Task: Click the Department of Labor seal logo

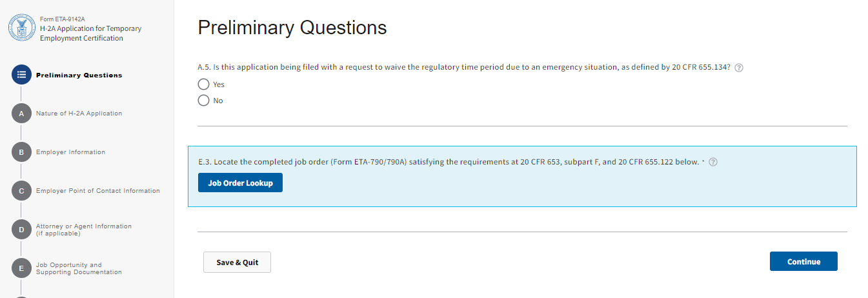Action: coord(21,28)
